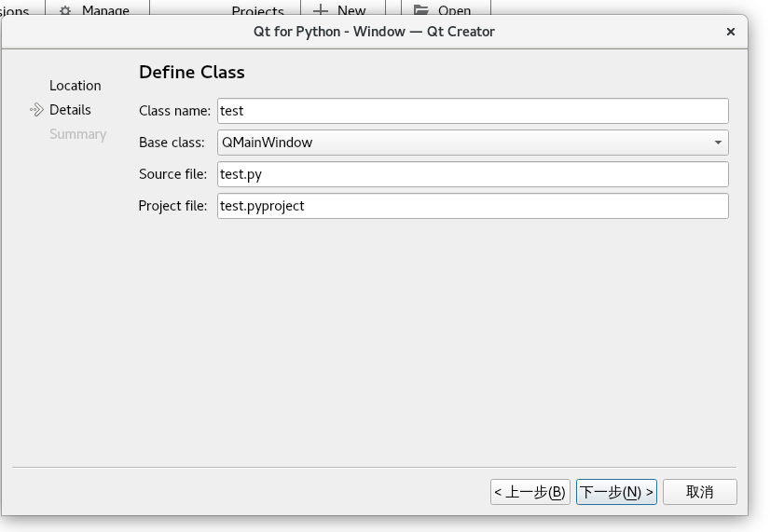Screen dimensions: 784x532
Task: Click the New button in Qt Creator window
Action: pyautogui.click(x=343, y=8)
